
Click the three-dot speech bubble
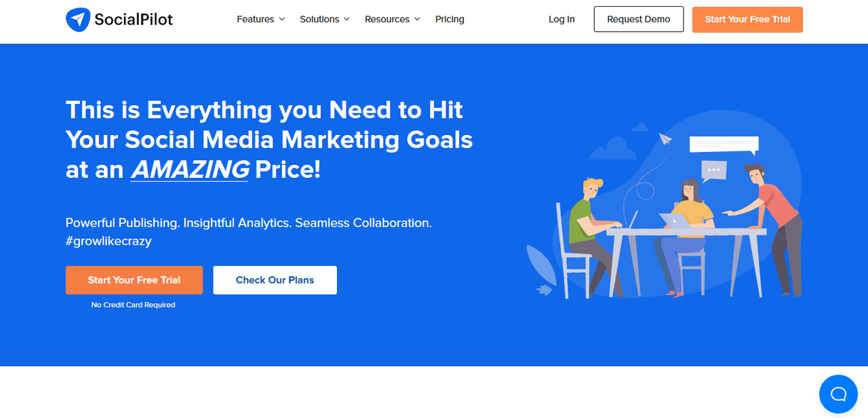click(713, 170)
